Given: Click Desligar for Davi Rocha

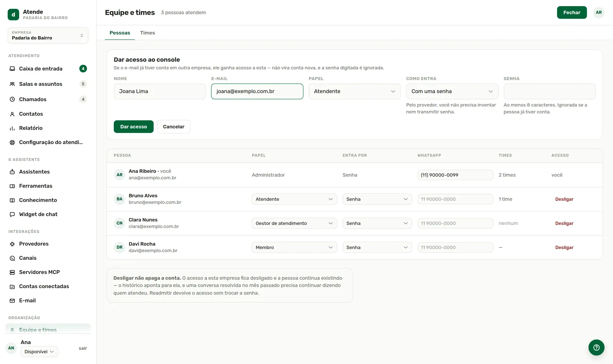Looking at the screenshot, I should point(564,248).
